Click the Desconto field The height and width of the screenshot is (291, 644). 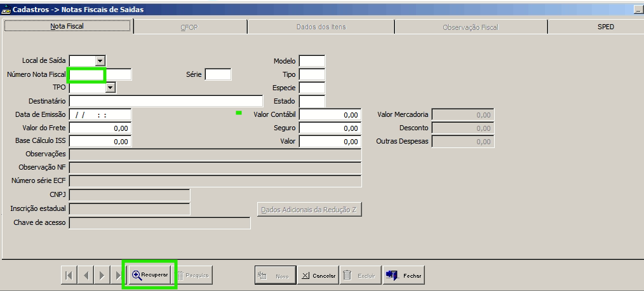(x=463, y=128)
